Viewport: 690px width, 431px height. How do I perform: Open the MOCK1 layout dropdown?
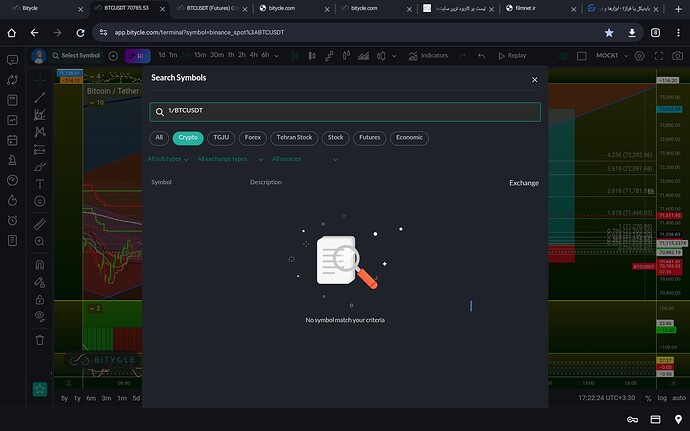click(x=612, y=55)
